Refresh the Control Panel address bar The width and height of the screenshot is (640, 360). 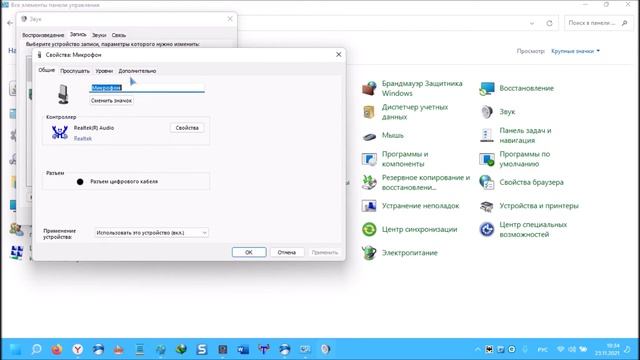tap(549, 23)
